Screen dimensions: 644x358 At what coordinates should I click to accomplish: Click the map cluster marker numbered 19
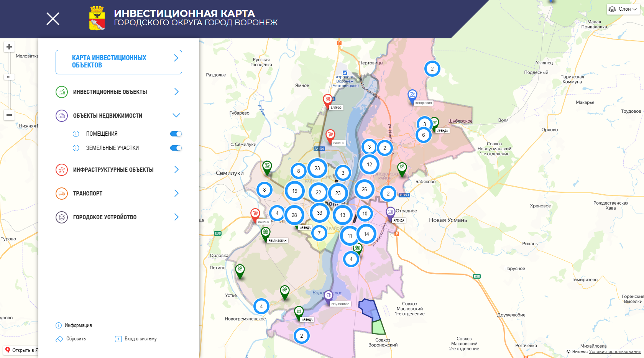click(295, 191)
